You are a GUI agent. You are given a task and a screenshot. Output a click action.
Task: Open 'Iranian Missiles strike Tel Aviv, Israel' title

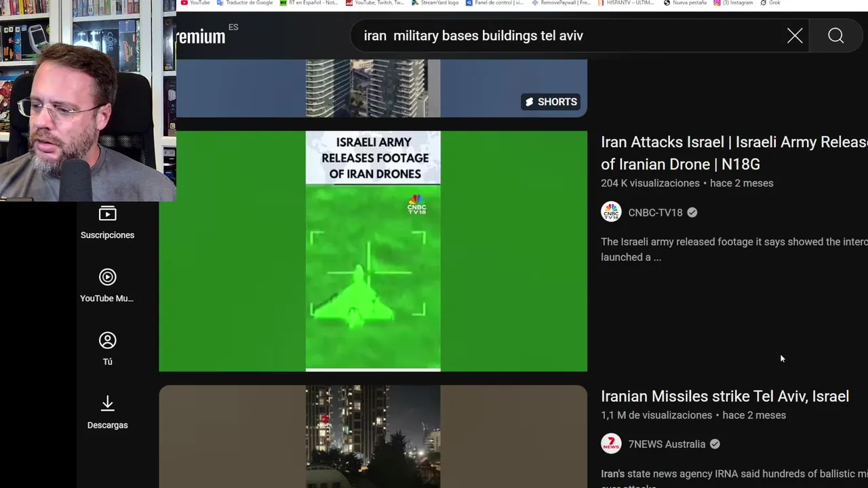tap(725, 396)
